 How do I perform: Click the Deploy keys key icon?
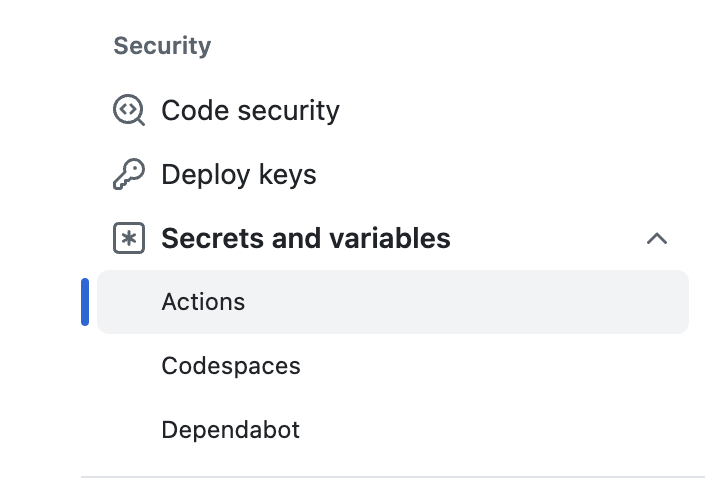click(x=129, y=174)
